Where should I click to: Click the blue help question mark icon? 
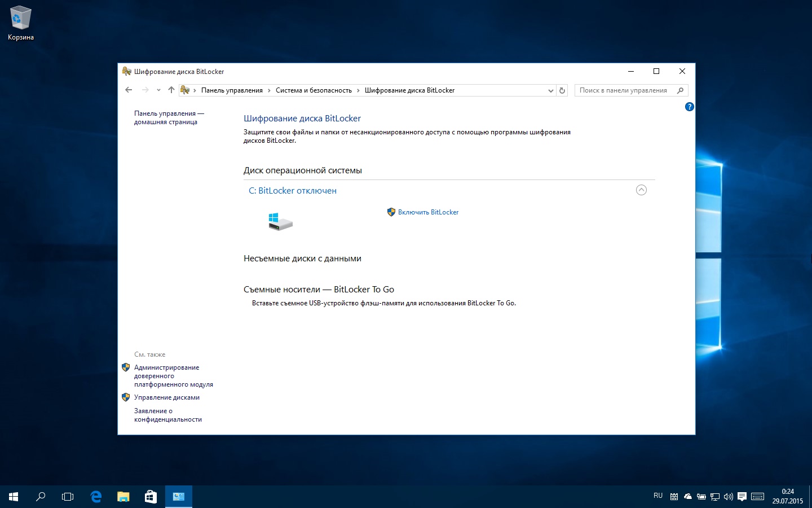[689, 107]
